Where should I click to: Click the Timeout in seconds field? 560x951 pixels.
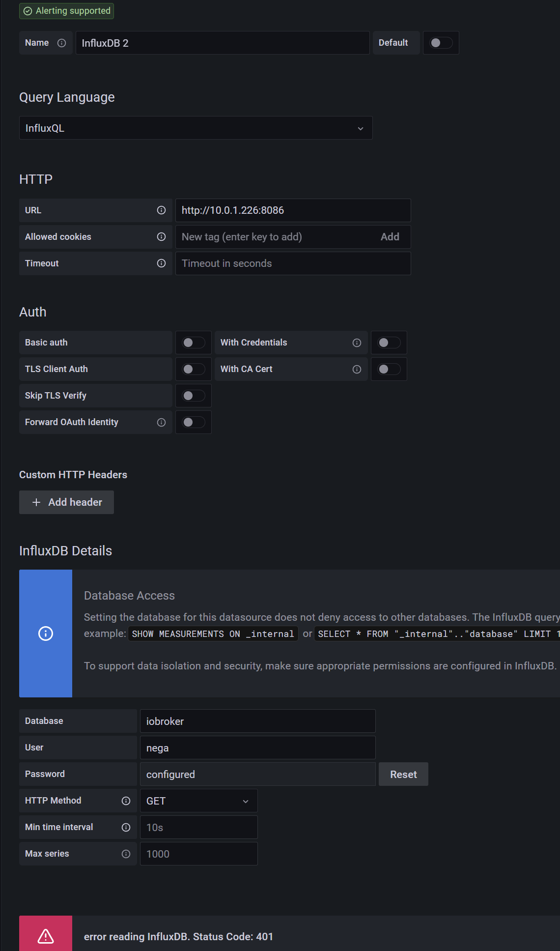pyautogui.click(x=293, y=263)
